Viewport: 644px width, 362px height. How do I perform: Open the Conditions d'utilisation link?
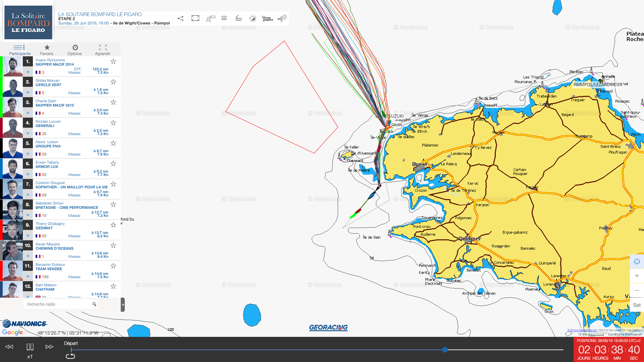point(625,335)
